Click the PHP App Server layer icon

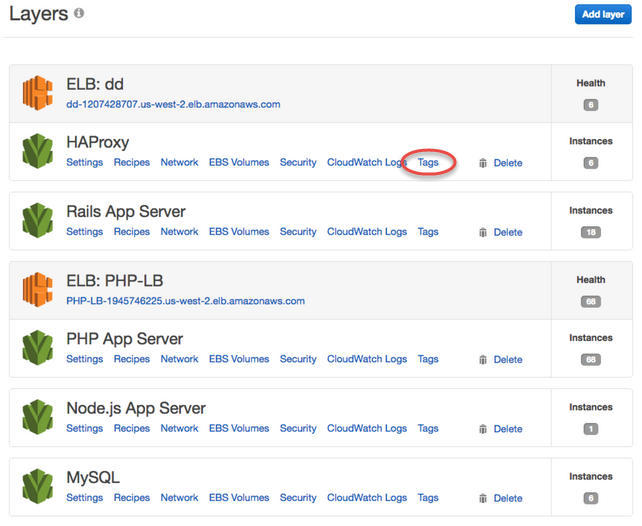[38, 348]
